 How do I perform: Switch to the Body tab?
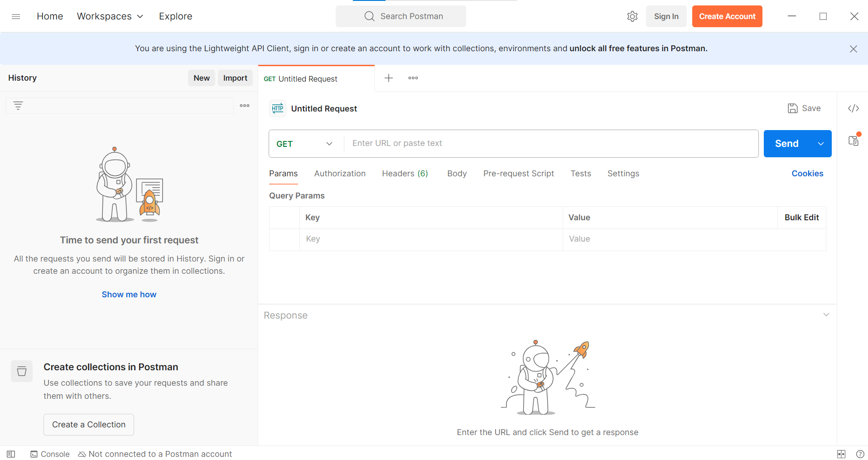pos(457,174)
